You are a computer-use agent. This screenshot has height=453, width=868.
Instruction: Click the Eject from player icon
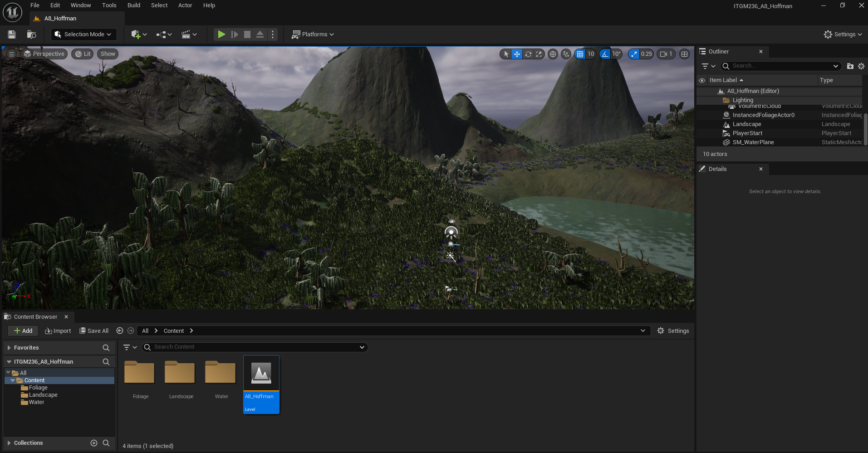tap(260, 34)
